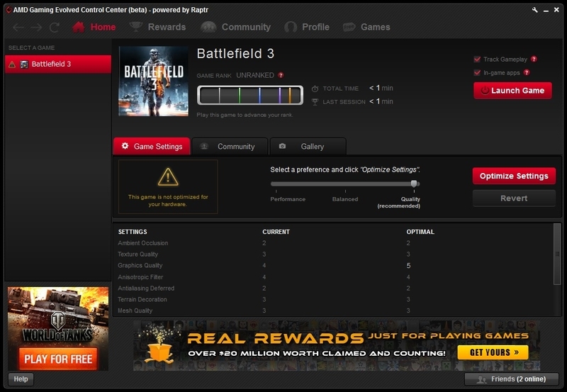Switch to the Community tab below game info
567x392 pixels.
(230, 146)
